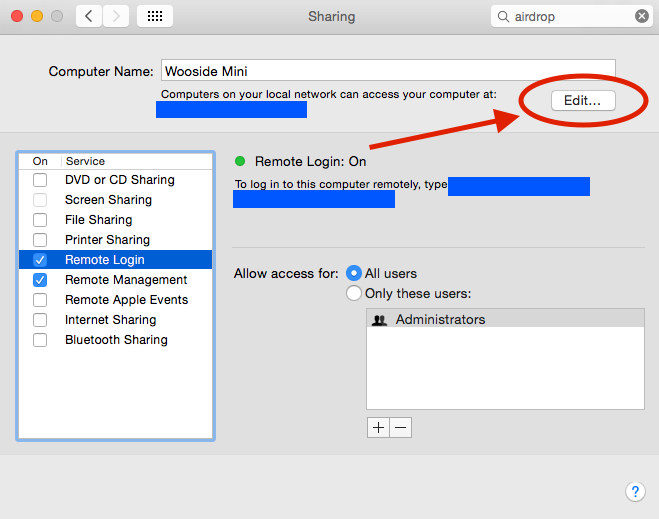Viewport: 659px width, 519px height.
Task: Select Printer Sharing service row
Action: [x=116, y=240]
